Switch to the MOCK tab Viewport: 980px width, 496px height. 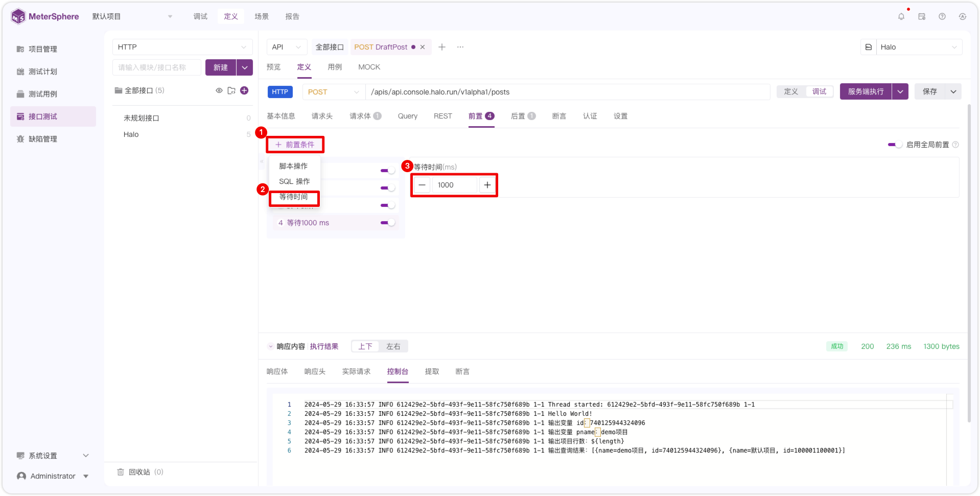[x=369, y=67]
